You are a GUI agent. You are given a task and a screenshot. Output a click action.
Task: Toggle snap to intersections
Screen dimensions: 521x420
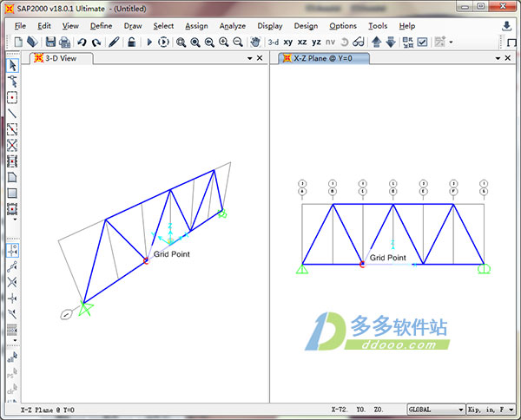click(x=12, y=283)
